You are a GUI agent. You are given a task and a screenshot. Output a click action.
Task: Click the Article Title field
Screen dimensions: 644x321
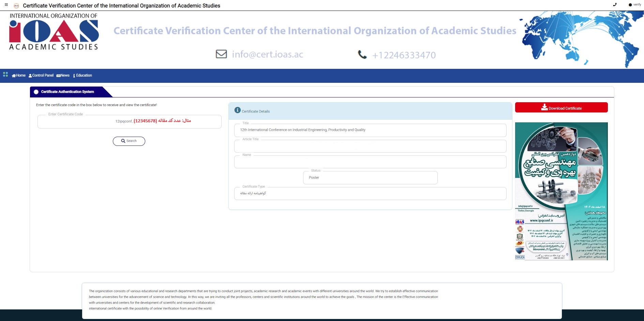coord(370,146)
